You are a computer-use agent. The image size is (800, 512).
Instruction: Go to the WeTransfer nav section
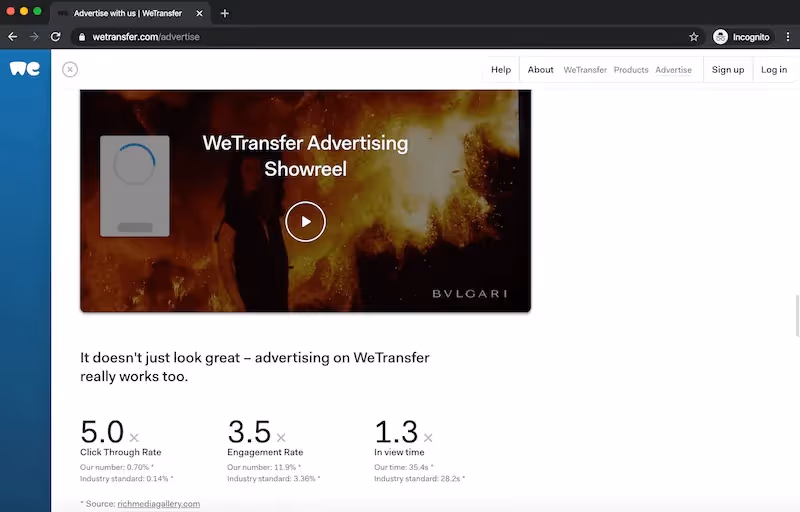(x=585, y=70)
